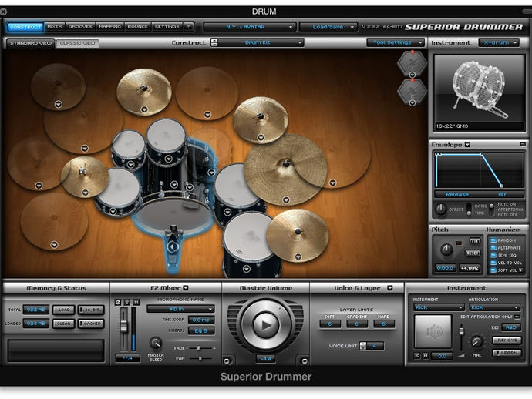This screenshot has width=532, height=399.
Task: Open the hi-hat cymbal menu arrow
Action: (x=85, y=193)
